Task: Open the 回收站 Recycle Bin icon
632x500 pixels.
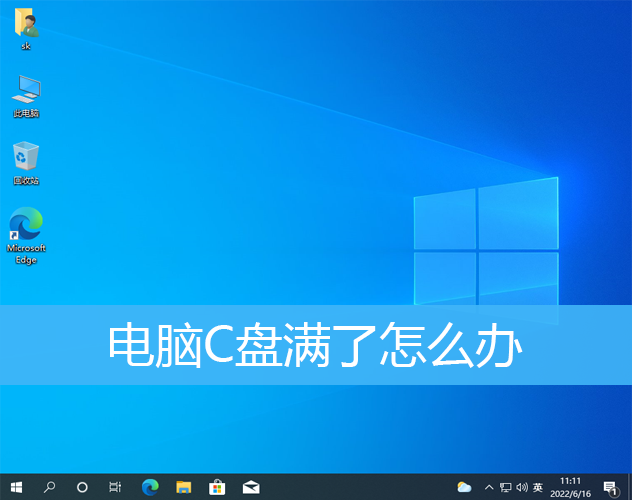Action: click(26, 160)
